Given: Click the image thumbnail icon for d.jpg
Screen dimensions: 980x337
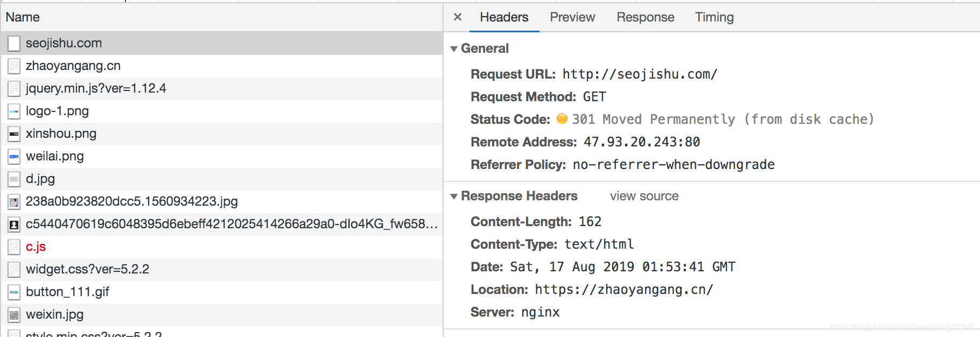Looking at the screenshot, I should coord(14,179).
